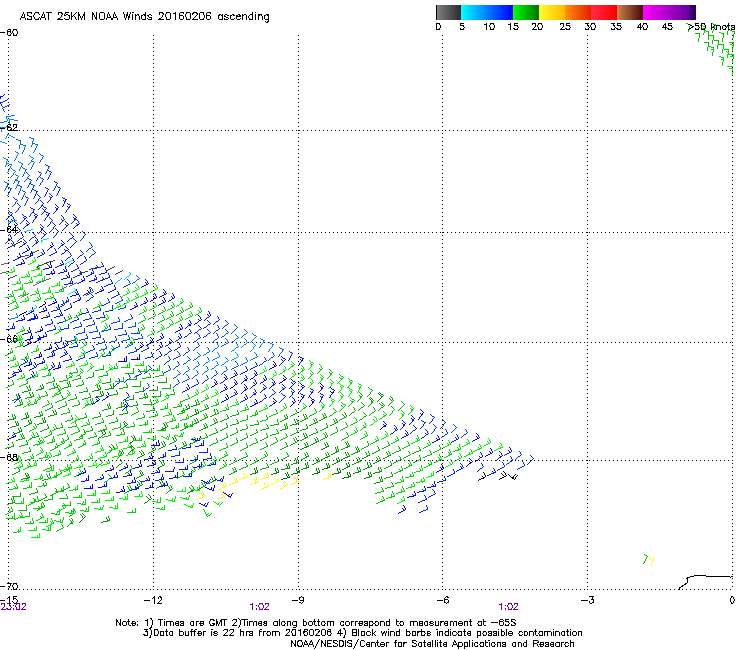
Task: Click the 0 longitude label
Action: 732,600
